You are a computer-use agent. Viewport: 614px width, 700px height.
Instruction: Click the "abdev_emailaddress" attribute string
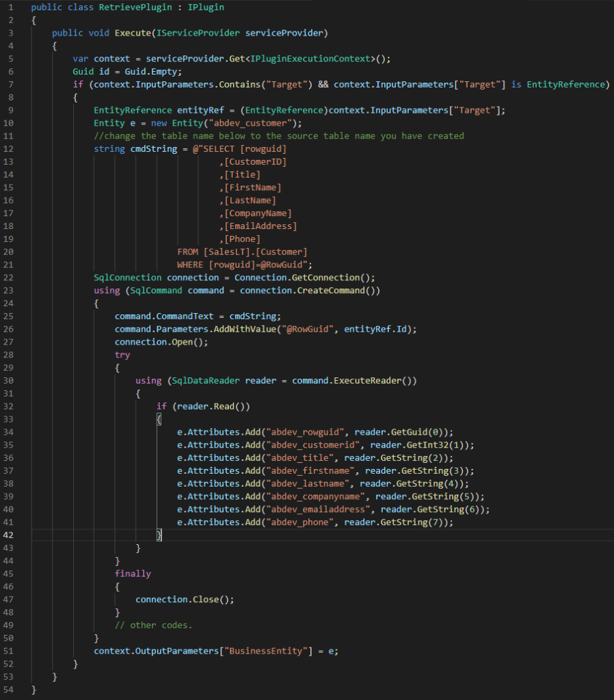tap(321, 509)
